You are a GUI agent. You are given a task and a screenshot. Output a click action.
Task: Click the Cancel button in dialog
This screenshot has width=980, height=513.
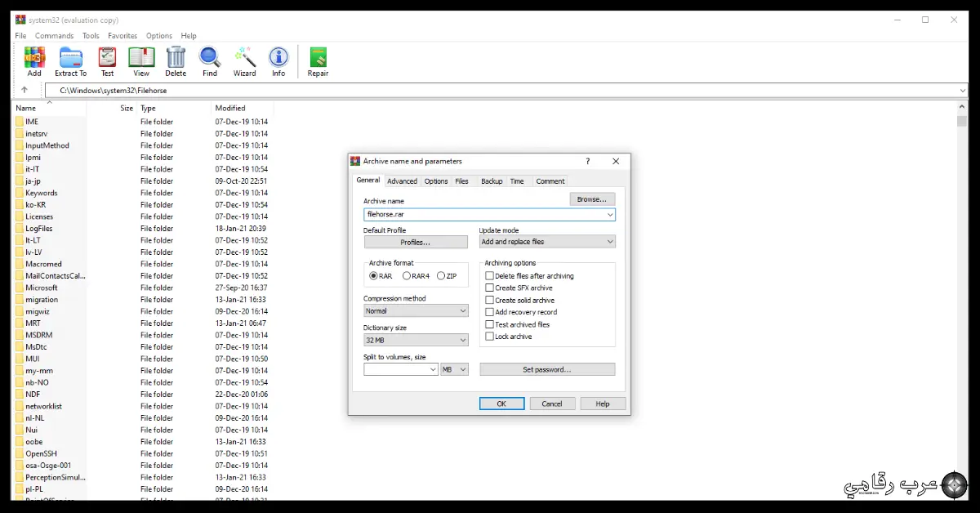coord(552,404)
